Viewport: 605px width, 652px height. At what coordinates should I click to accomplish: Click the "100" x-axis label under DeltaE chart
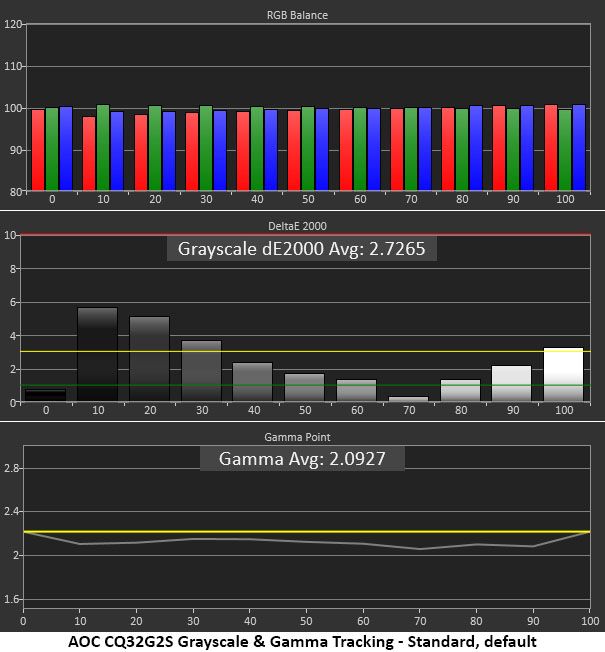[x=564, y=410]
